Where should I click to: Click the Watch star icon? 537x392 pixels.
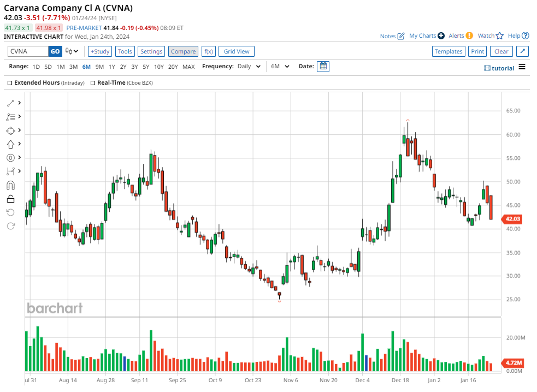click(500, 35)
